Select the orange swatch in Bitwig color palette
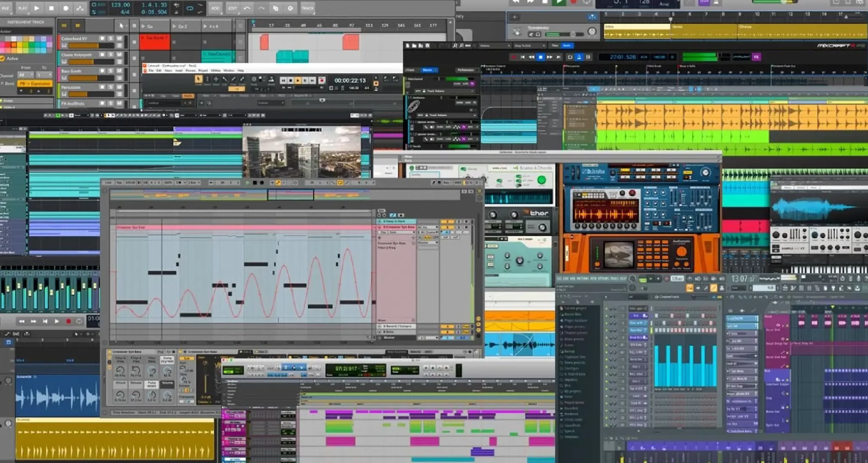 (14, 44)
